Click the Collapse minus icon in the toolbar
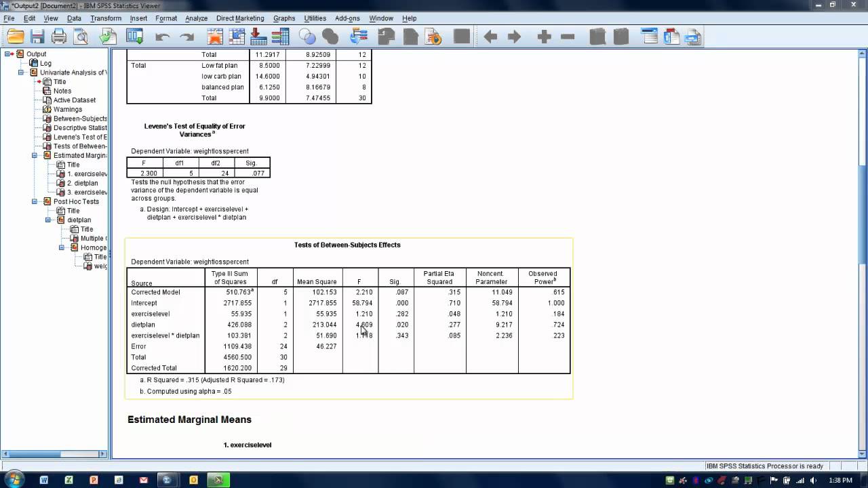 pyautogui.click(x=568, y=37)
